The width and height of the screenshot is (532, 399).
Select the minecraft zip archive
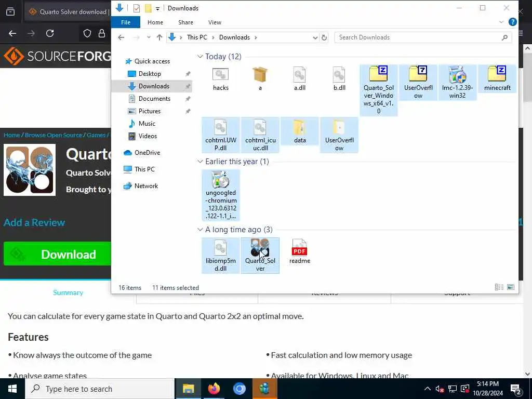pos(497,79)
